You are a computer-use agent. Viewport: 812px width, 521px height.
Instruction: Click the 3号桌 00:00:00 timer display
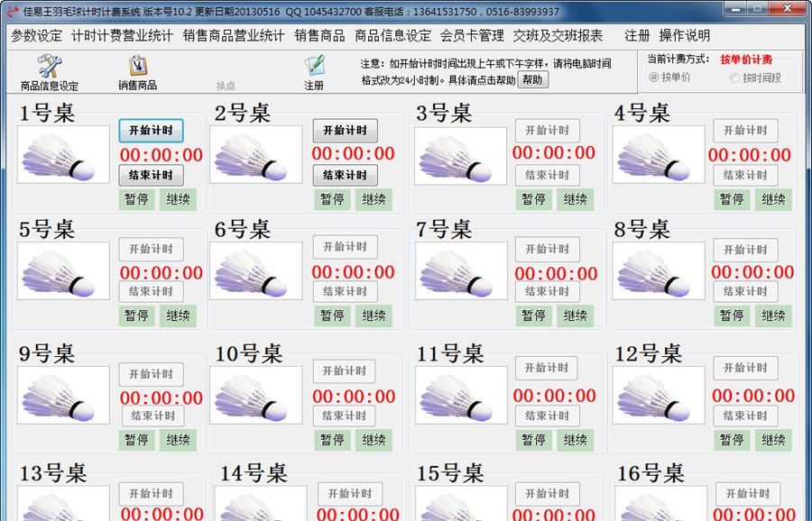pos(554,153)
